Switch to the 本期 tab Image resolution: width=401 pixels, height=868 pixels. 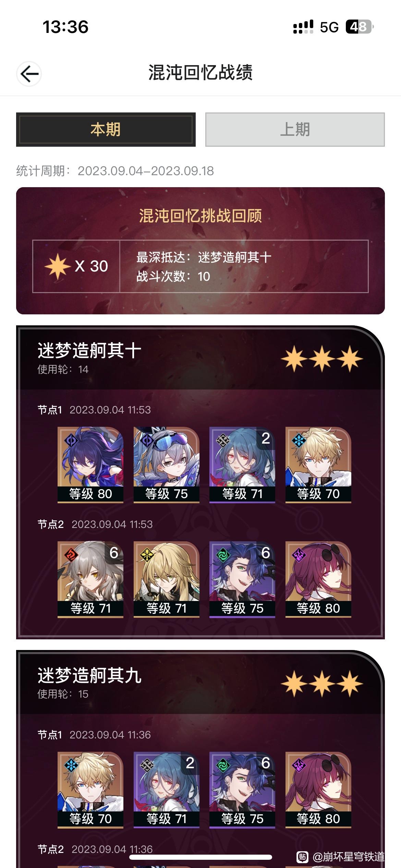(106, 130)
